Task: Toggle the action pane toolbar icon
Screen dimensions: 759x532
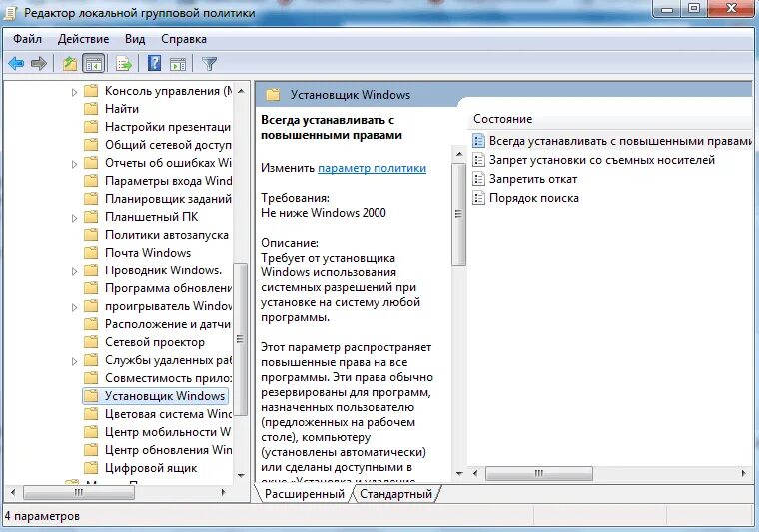Action: tap(178, 63)
